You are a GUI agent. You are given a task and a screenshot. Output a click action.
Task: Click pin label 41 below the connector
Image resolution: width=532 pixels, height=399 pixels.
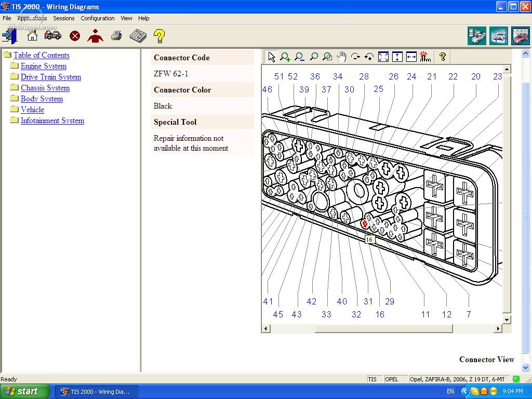[x=268, y=301]
